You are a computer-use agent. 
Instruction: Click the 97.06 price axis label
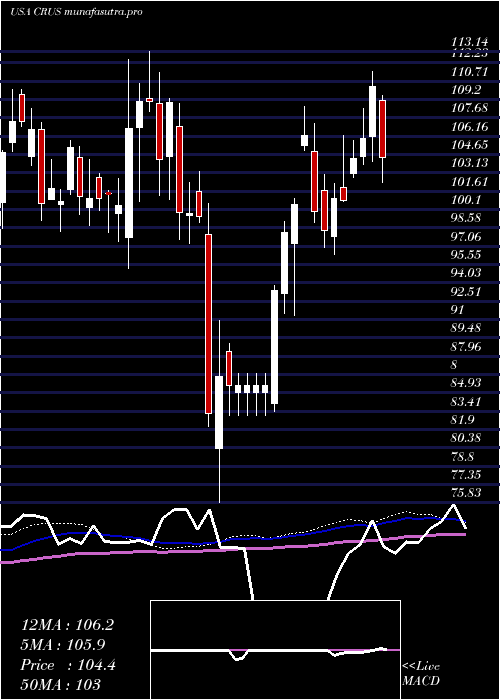pos(466,236)
